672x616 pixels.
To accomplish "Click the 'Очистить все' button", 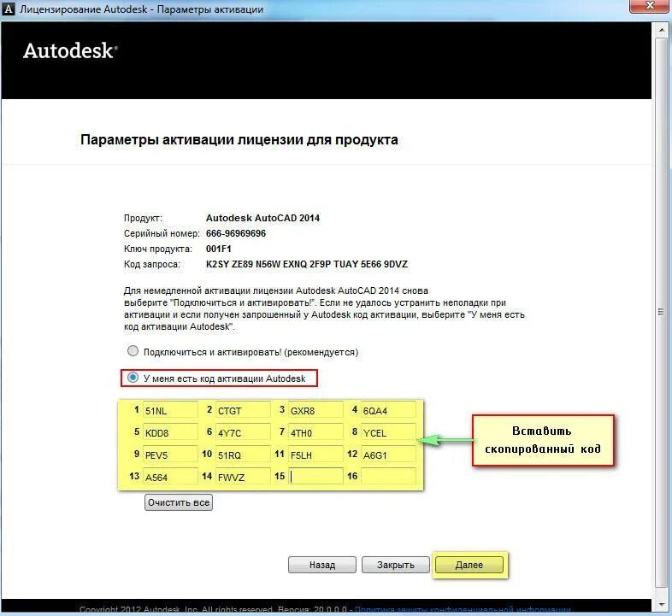I will tap(179, 502).
